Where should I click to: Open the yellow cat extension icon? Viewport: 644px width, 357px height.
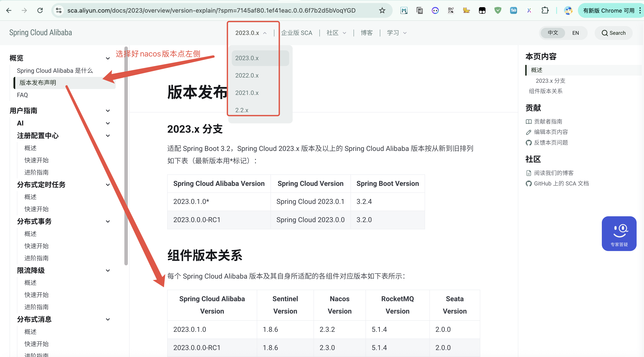pos(467,10)
